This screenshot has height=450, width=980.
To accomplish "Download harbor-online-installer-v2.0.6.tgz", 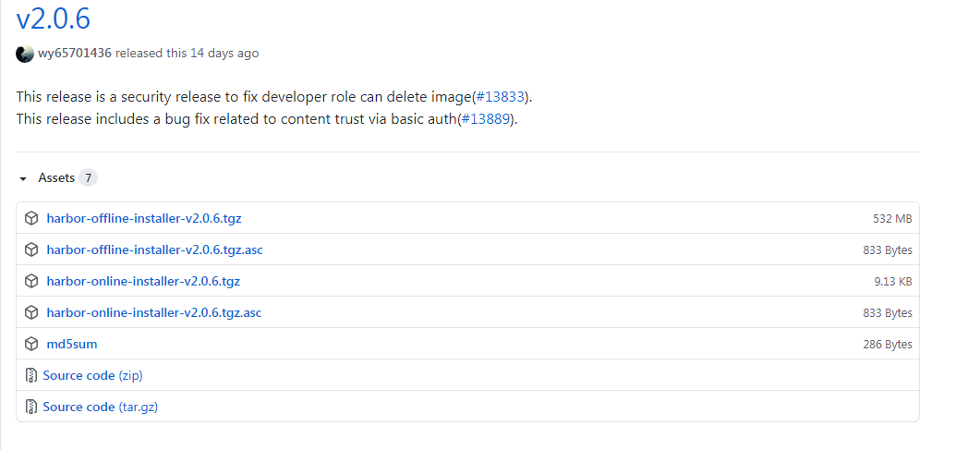I will click(143, 281).
